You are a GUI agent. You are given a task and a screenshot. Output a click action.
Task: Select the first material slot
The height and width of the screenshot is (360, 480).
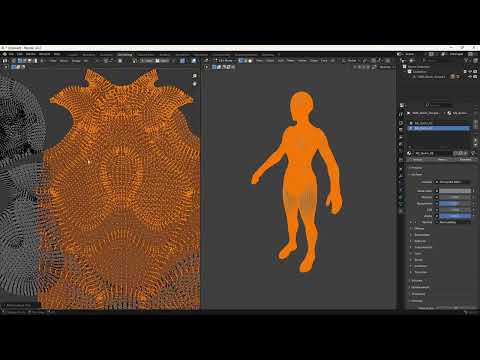(x=439, y=123)
